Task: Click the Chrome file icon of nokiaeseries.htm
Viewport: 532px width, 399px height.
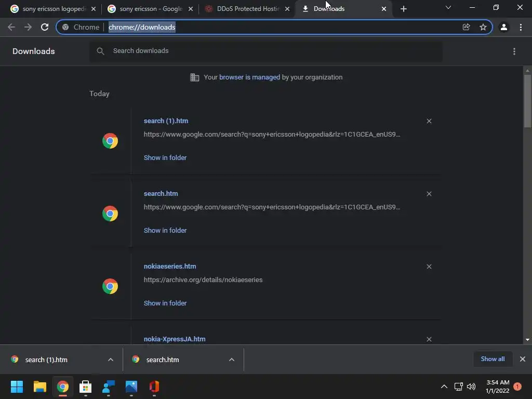Action: click(110, 286)
